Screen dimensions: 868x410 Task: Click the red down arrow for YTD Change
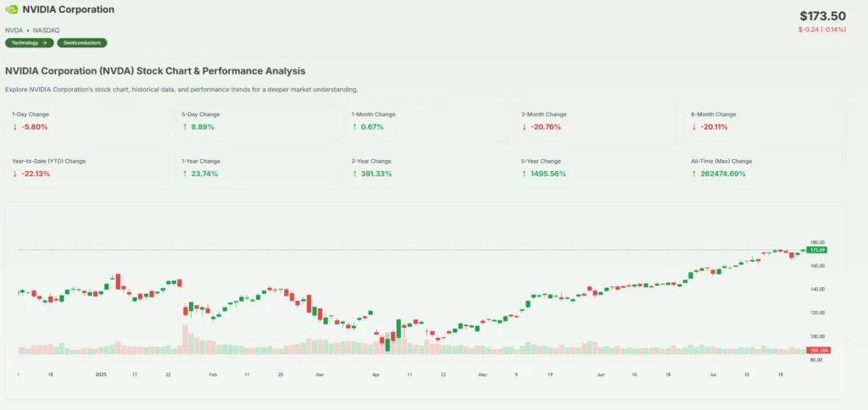14,174
